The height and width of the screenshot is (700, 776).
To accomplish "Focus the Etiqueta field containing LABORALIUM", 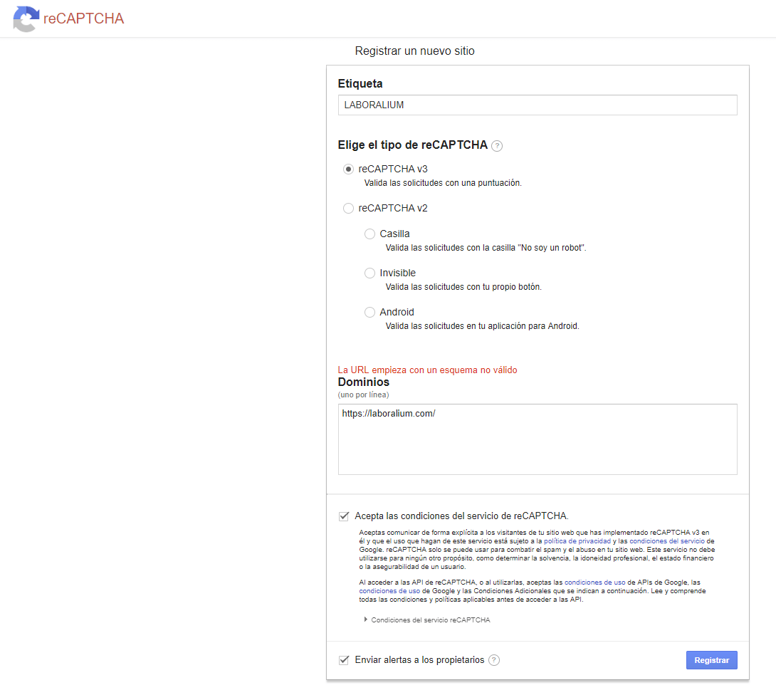I will (538, 105).
